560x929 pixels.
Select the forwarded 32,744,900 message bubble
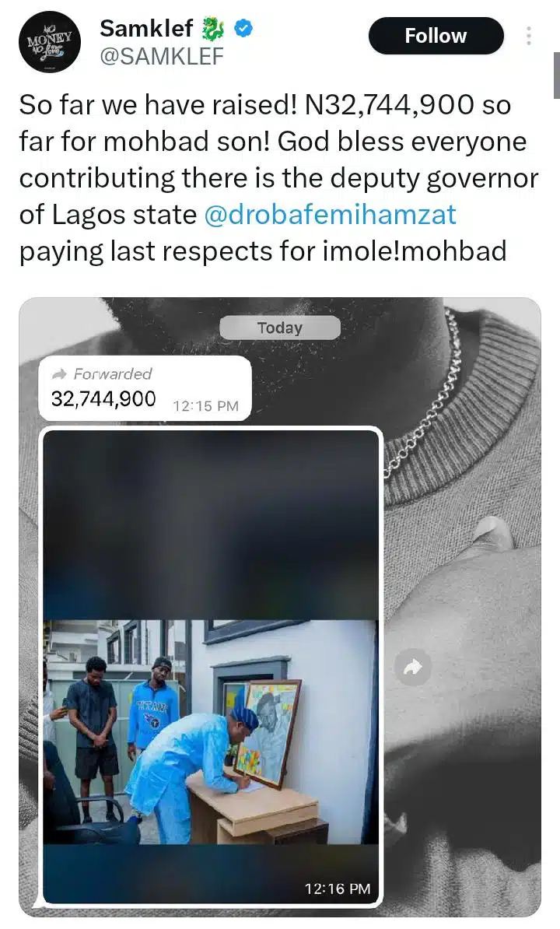(x=145, y=388)
